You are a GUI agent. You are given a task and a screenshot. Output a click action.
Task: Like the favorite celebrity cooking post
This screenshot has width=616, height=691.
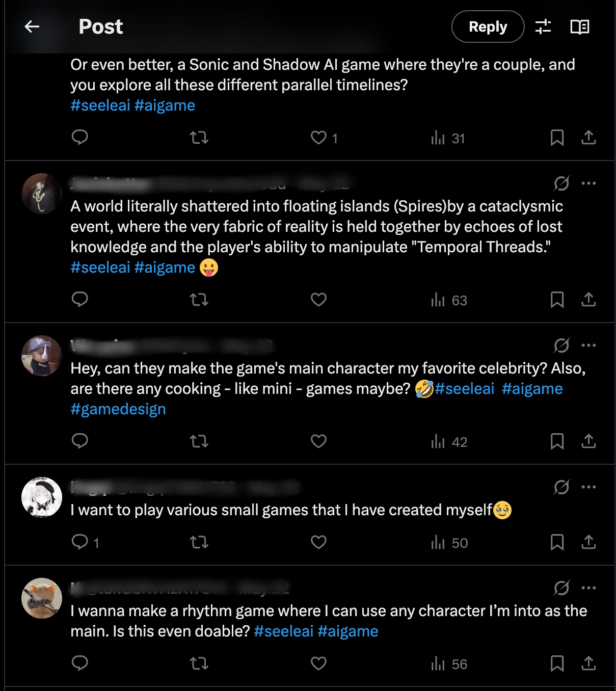tap(319, 441)
